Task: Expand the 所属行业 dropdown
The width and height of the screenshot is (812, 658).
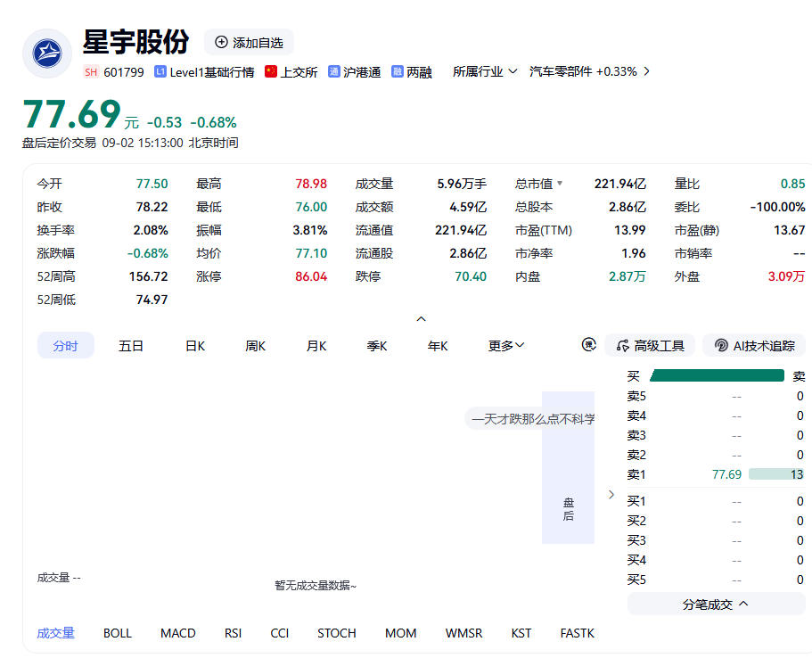Action: (485, 71)
